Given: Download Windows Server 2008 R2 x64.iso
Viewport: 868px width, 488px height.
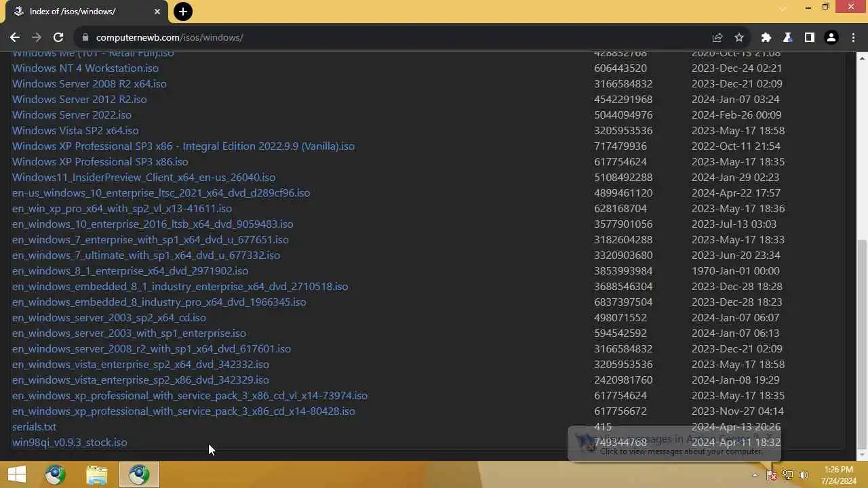Looking at the screenshot, I should (89, 83).
